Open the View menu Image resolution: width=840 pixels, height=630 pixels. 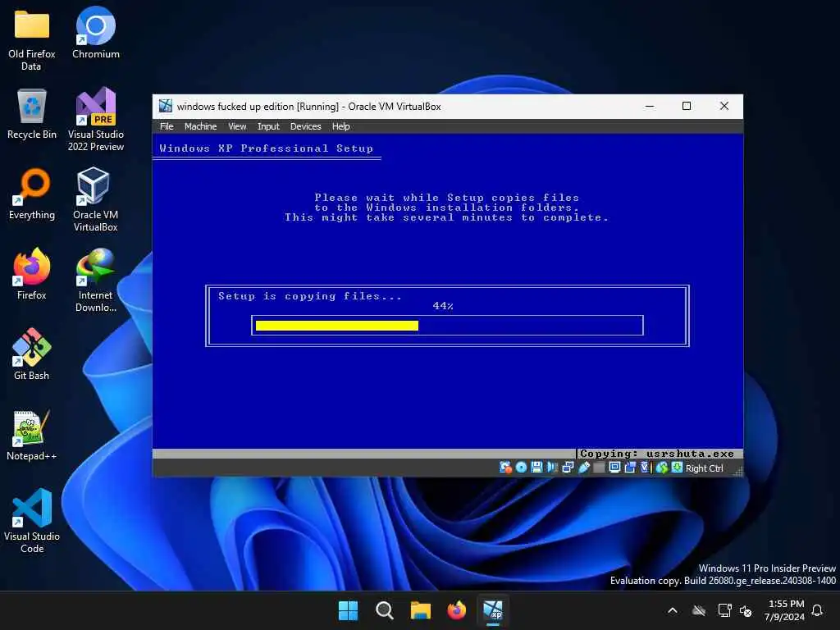tap(237, 126)
